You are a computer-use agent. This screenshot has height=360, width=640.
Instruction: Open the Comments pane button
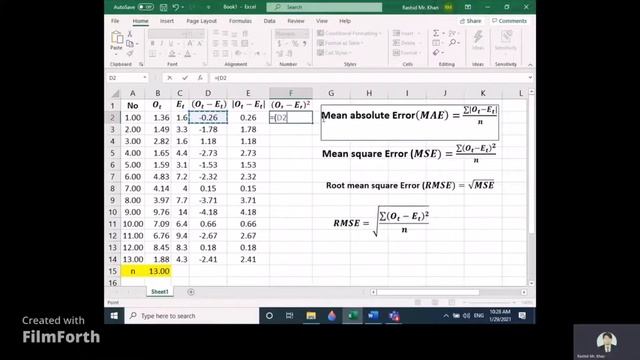pyautogui.click(x=509, y=21)
